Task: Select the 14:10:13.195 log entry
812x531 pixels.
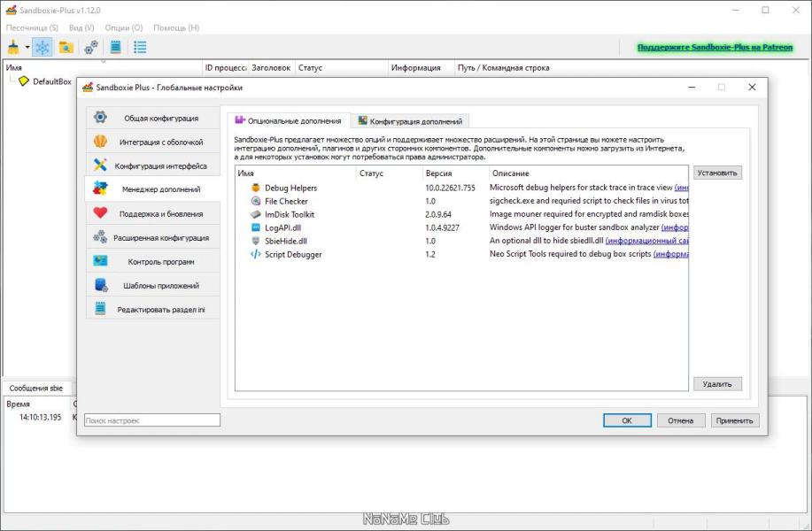Action: [40, 417]
